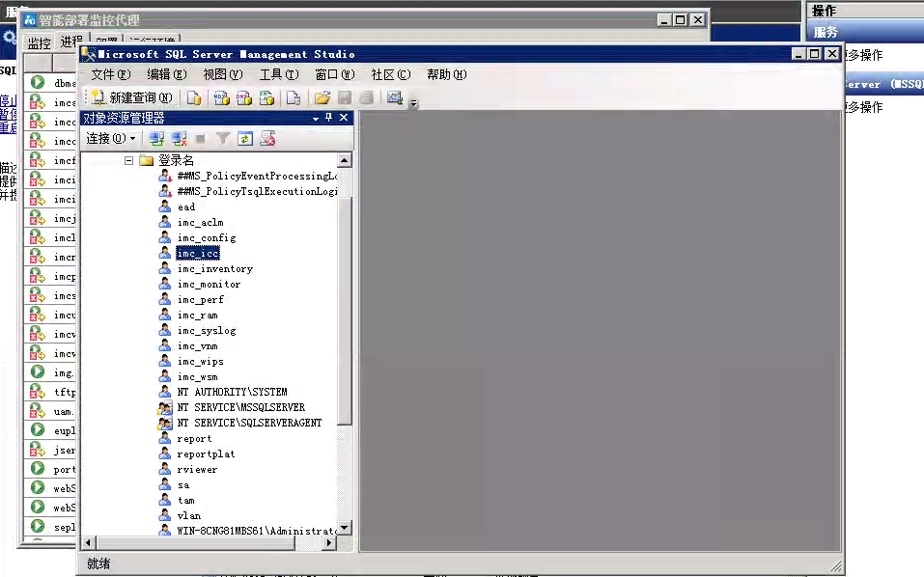Open the object explorer window position dropdown
Viewport: 924px width, 577px height.
click(x=316, y=119)
